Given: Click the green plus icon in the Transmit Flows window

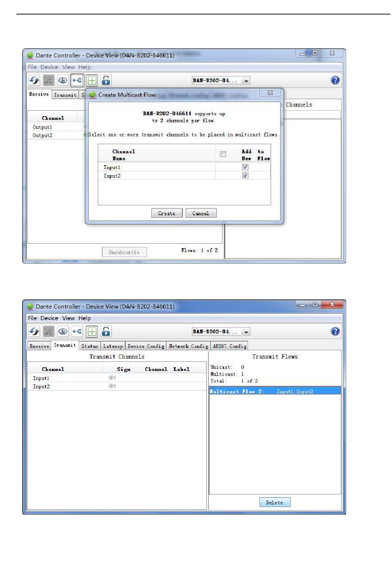Looking at the screenshot, I should pos(92,331).
